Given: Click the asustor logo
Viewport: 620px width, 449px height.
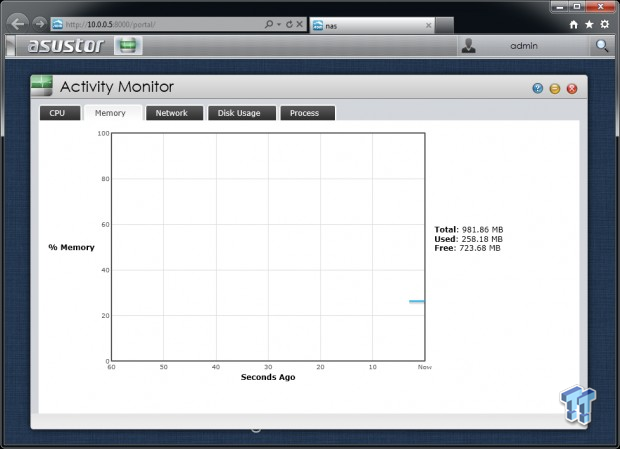Looking at the screenshot, I should tap(66, 45).
